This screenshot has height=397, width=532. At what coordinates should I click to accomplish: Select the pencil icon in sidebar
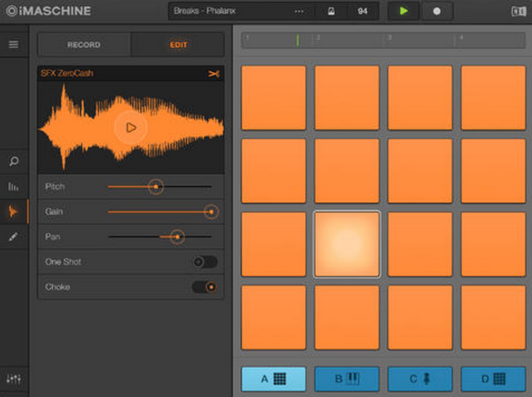tap(13, 236)
